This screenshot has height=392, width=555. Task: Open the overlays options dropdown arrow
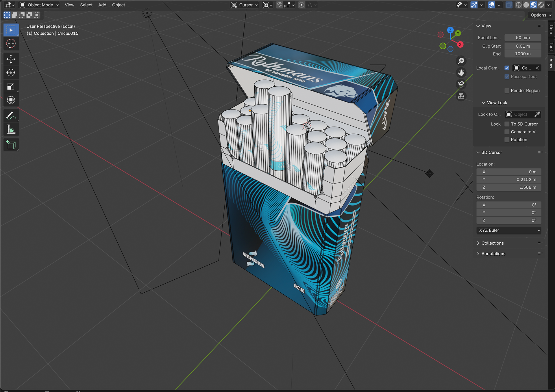(x=499, y=5)
